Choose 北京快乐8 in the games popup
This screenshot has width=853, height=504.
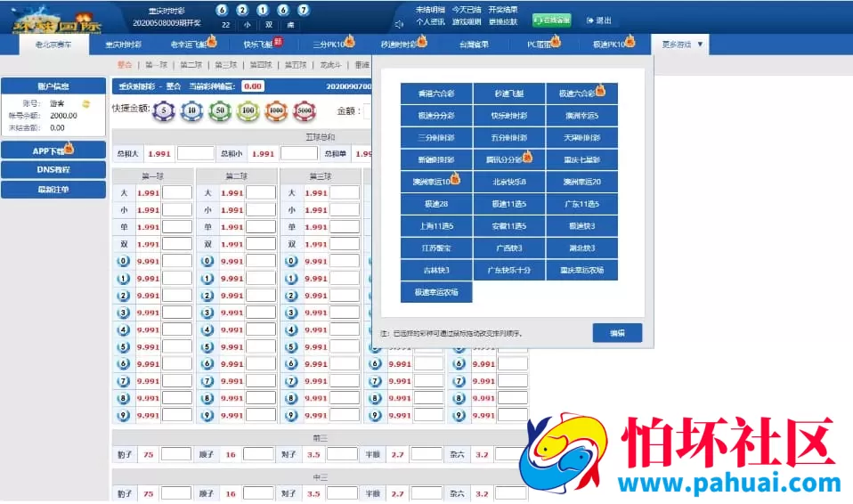(509, 182)
